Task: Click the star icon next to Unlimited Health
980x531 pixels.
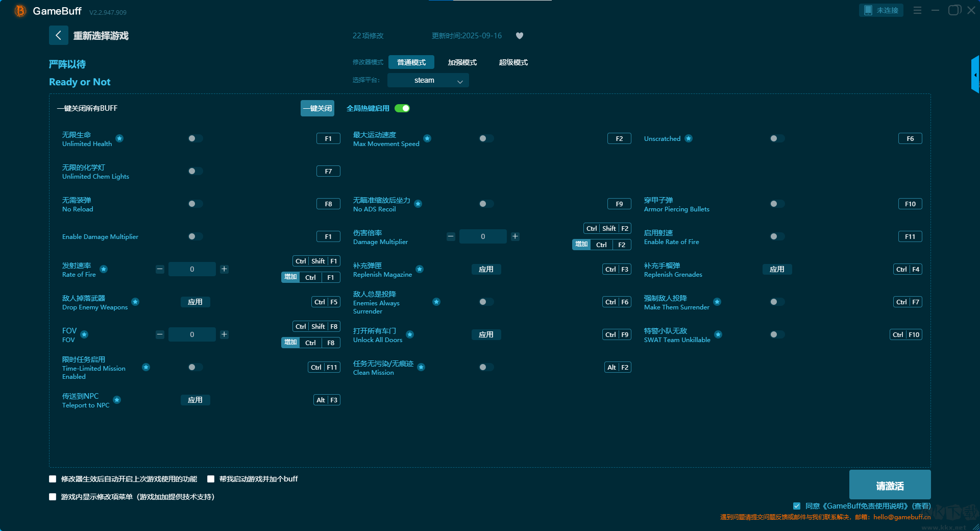Action: 119,138
